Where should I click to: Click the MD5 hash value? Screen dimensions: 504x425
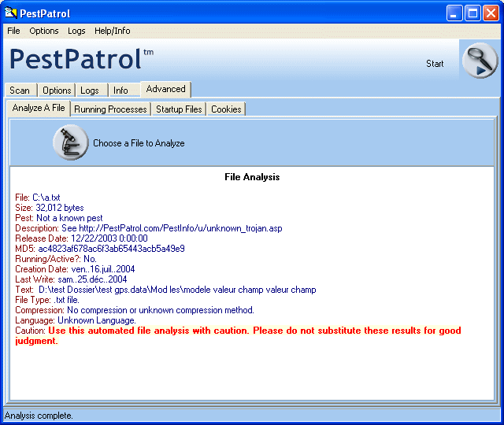pyautogui.click(x=112, y=249)
